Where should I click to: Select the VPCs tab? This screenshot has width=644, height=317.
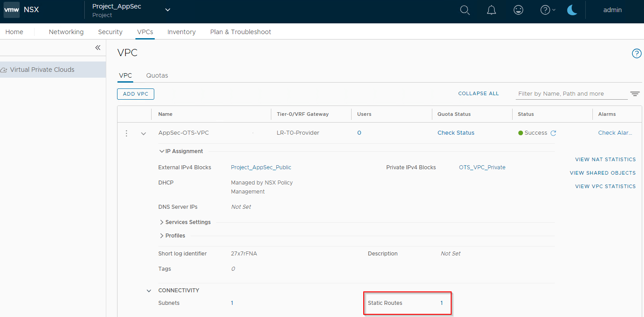(145, 32)
